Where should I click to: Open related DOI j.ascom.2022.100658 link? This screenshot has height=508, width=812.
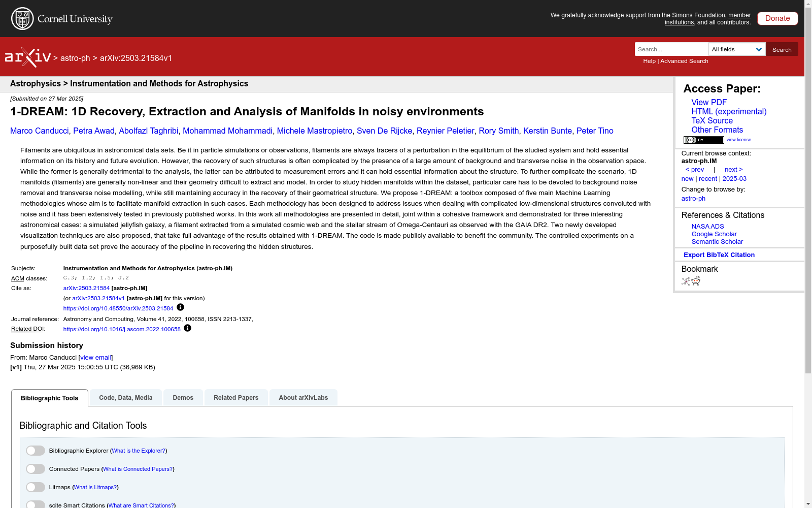(122, 329)
